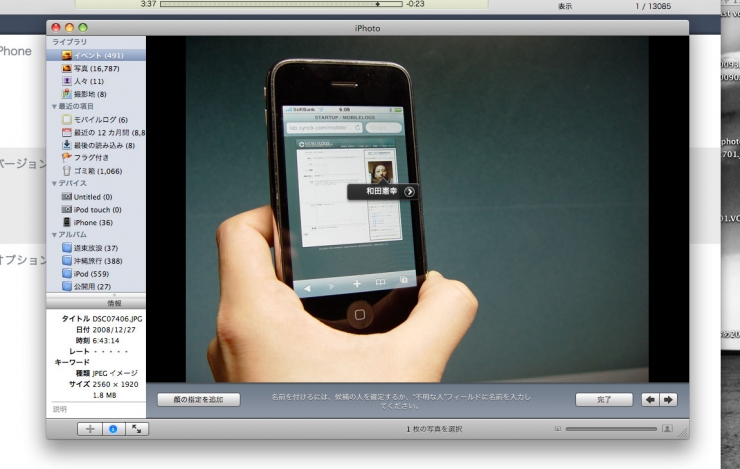Click the 和田憲幸 face name label
This screenshot has width=740, height=469.
coord(382,192)
